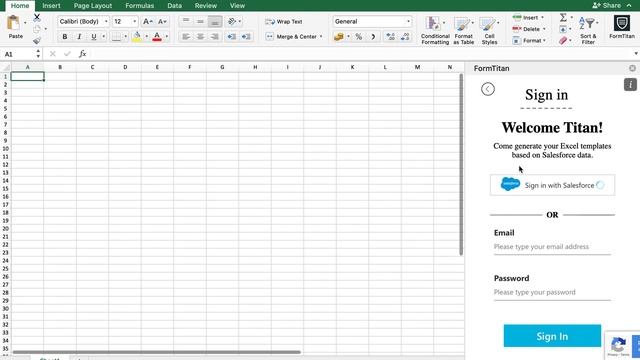Toggle Italic formatting
The width and height of the screenshot is (640, 360).
pos(79,37)
